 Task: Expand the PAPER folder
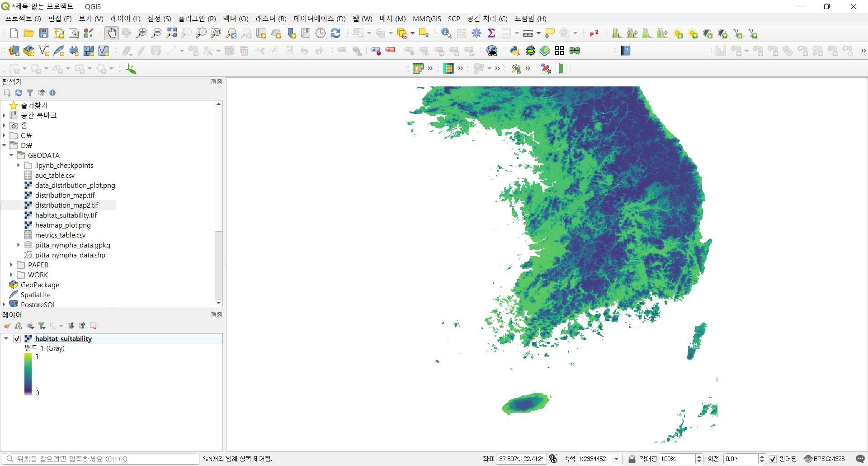pyautogui.click(x=11, y=265)
